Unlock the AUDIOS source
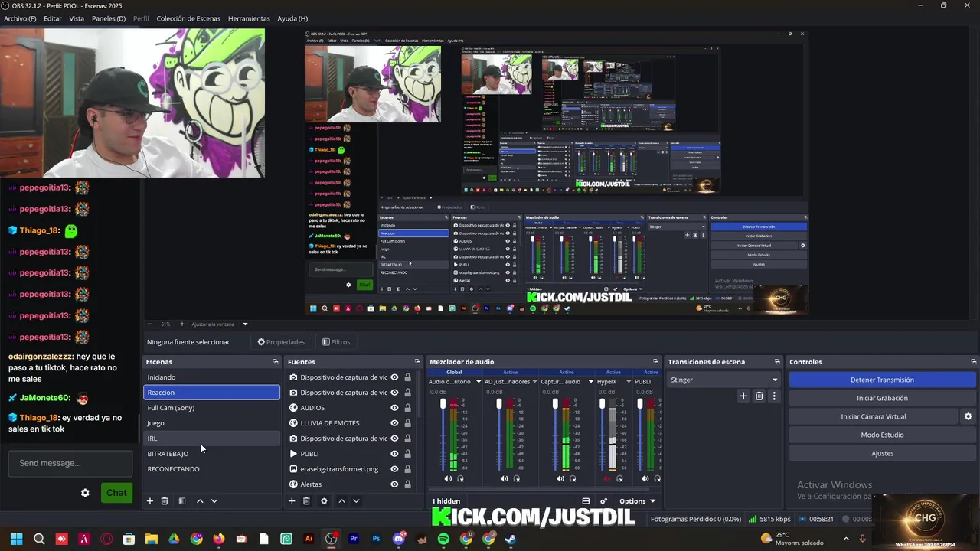Image resolution: width=980 pixels, height=551 pixels. coord(407,408)
